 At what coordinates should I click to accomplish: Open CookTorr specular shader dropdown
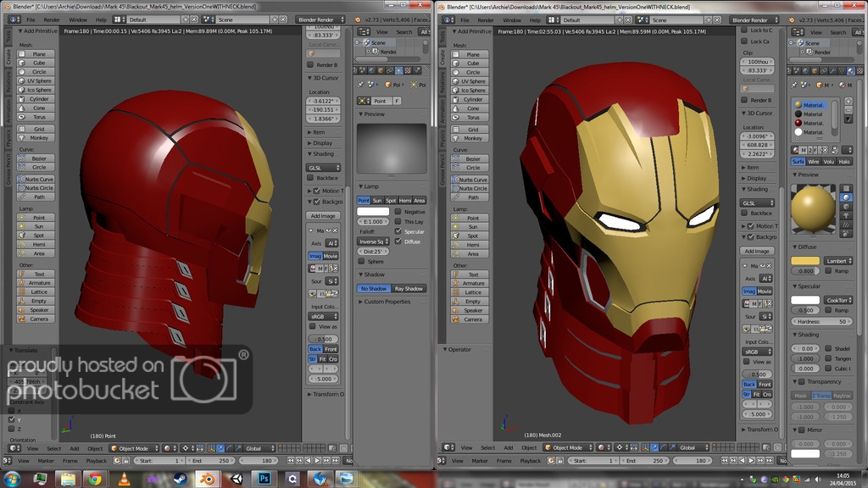click(838, 300)
